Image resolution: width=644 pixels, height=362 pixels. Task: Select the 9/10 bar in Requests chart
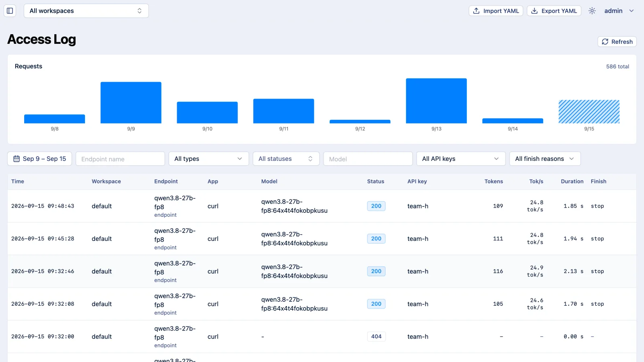coord(207,113)
